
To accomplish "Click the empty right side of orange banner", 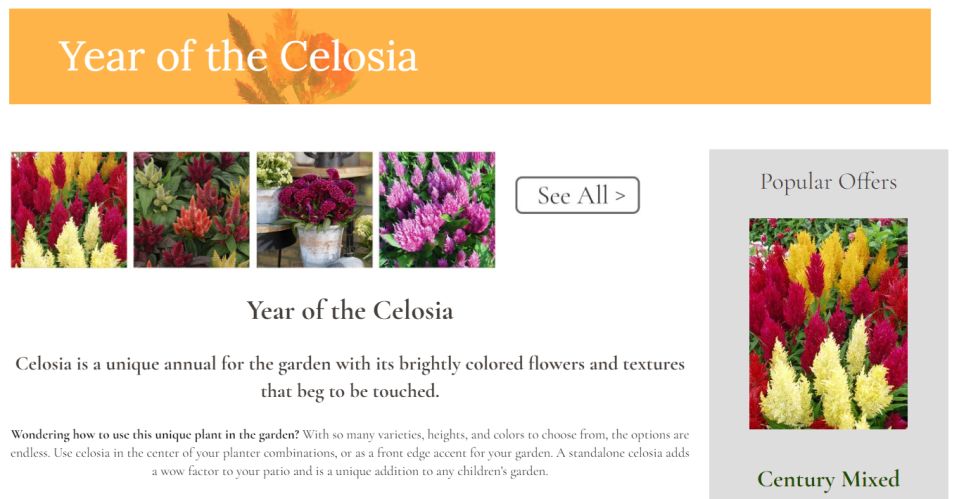I will pyautogui.click(x=700, y=56).
